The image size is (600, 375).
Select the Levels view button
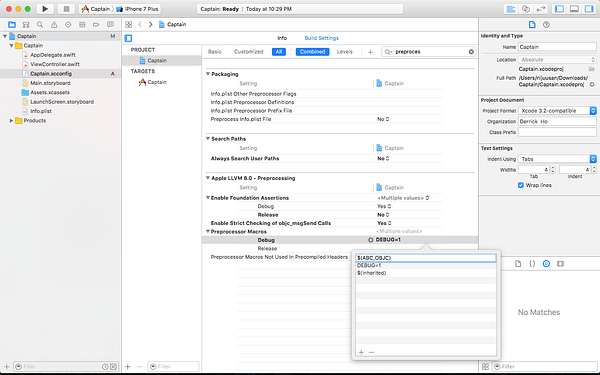pos(344,52)
